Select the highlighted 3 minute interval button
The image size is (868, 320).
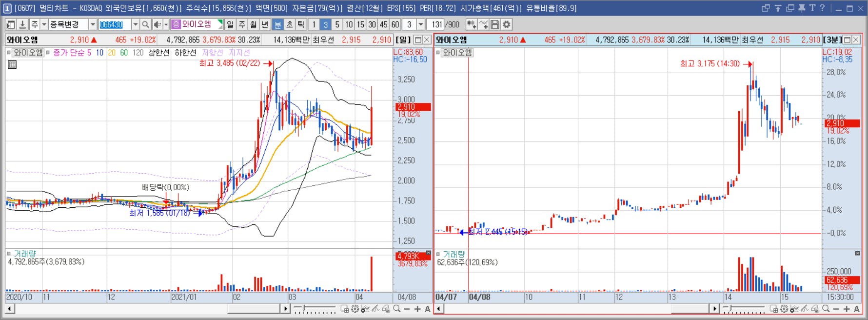[x=325, y=24]
